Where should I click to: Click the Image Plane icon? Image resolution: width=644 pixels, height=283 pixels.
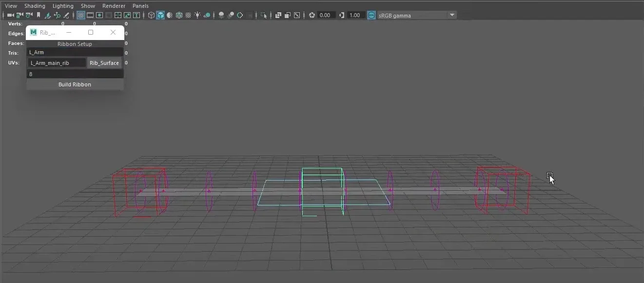[48, 15]
